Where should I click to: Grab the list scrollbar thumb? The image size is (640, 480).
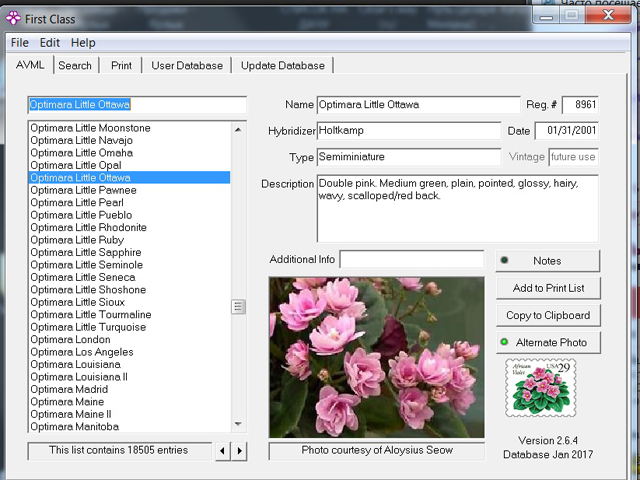[x=238, y=307]
